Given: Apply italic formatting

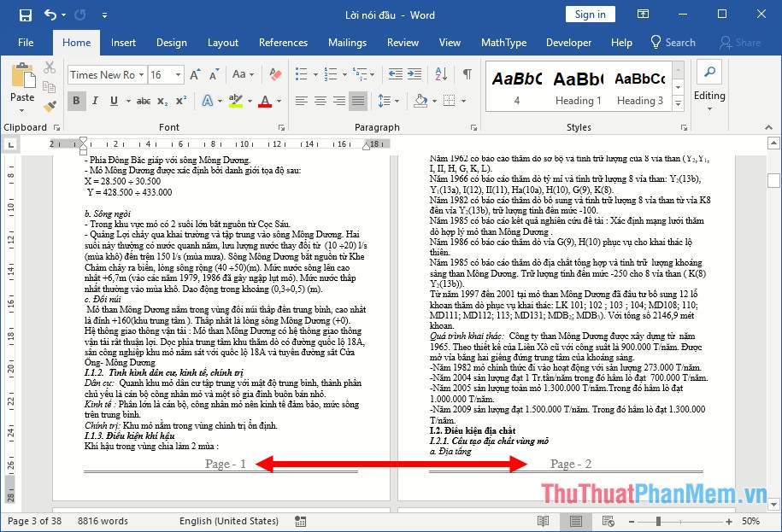Looking at the screenshot, I should click(x=92, y=101).
